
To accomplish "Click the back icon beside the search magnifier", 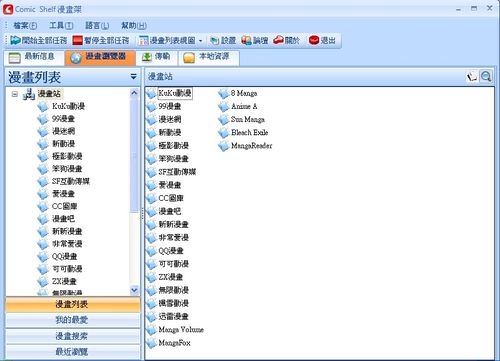I will tap(472, 77).
